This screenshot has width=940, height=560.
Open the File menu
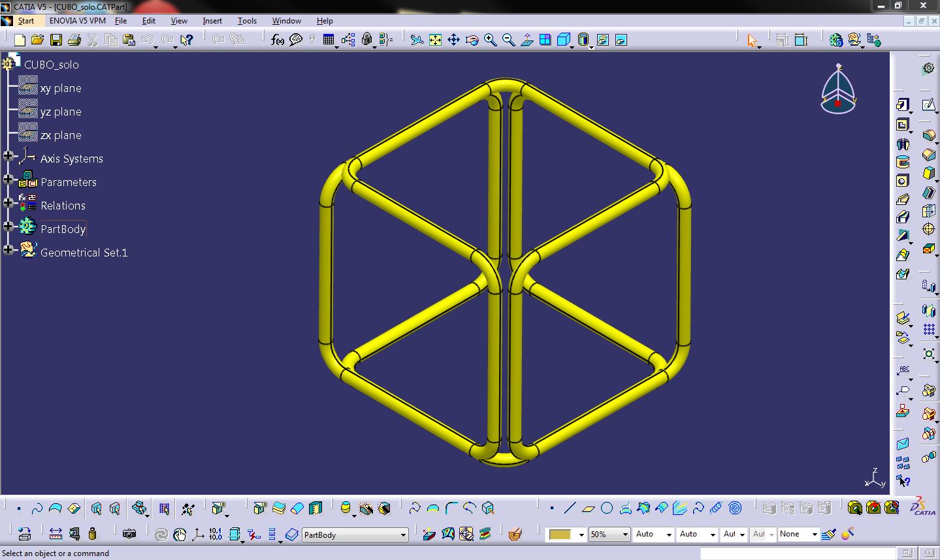click(x=121, y=21)
